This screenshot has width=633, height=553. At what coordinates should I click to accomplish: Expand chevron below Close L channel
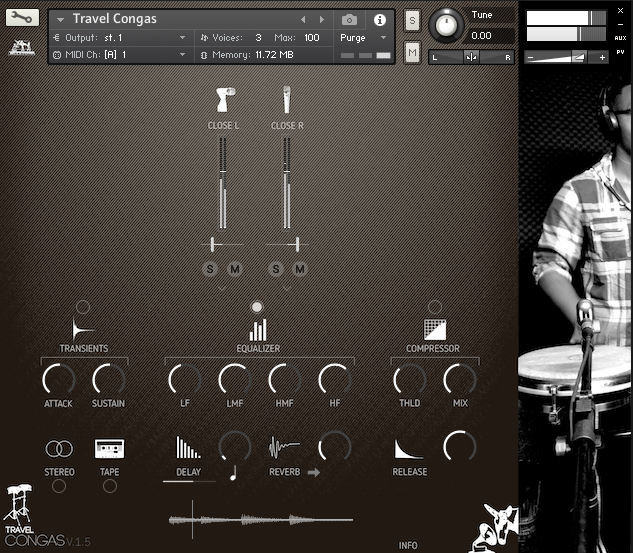[x=221, y=289]
